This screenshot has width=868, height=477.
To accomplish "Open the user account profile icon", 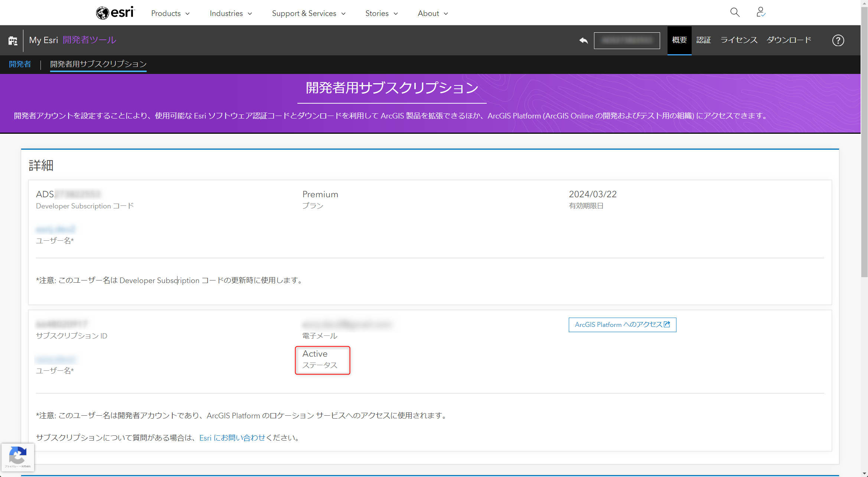I will 761,13.
